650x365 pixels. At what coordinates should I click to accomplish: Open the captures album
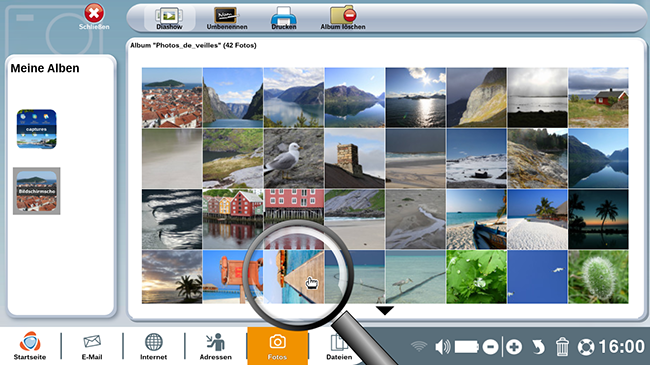(x=36, y=129)
